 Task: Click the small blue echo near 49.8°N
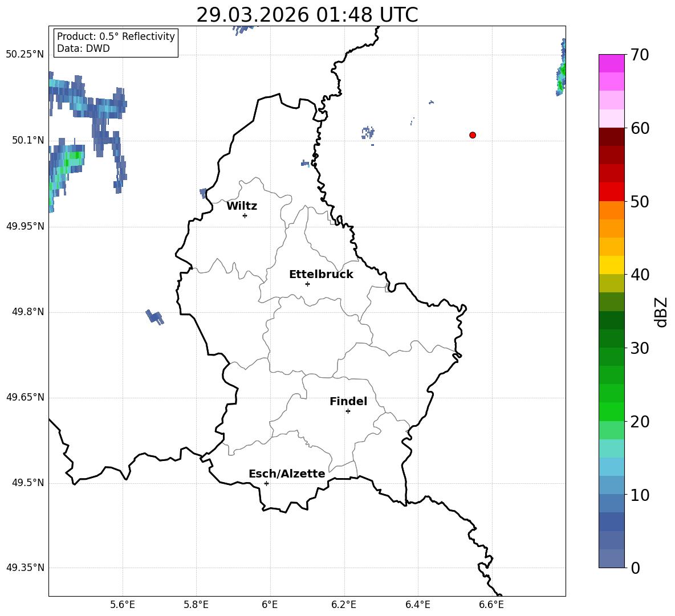point(154,317)
